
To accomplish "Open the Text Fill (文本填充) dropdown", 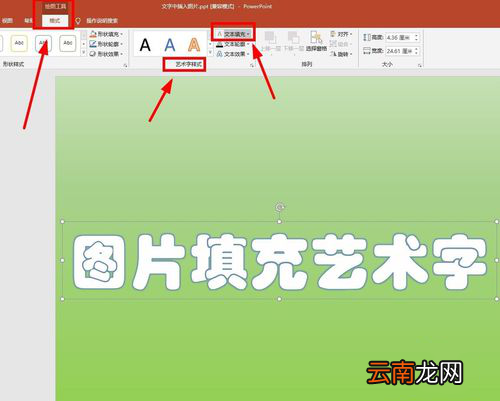I will pyautogui.click(x=234, y=34).
